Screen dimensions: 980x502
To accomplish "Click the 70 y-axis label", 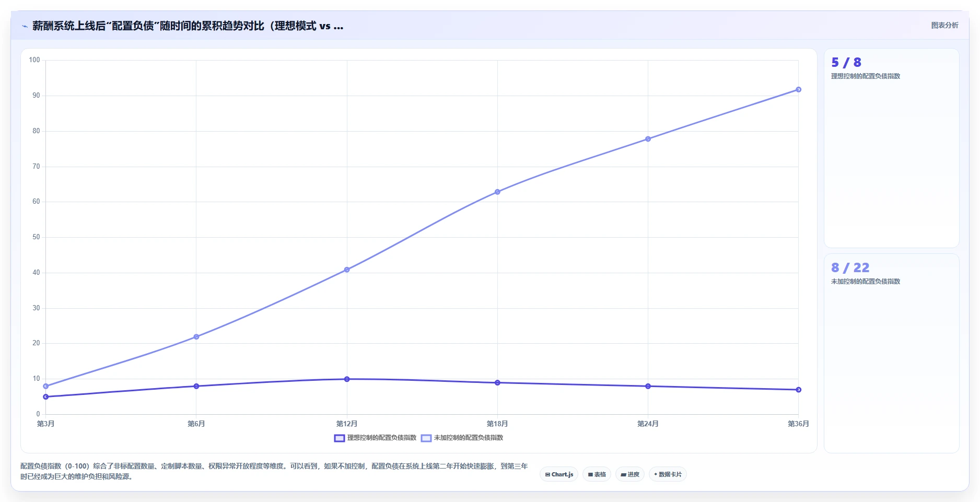I will 36,167.
